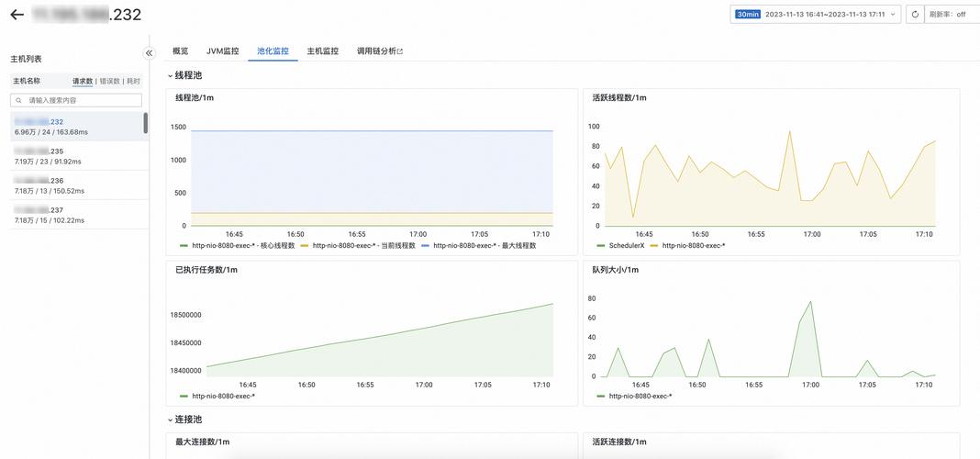Collapse the host list sidebar with double-chevron icon
Screen dimensions: 980x459
(x=149, y=53)
